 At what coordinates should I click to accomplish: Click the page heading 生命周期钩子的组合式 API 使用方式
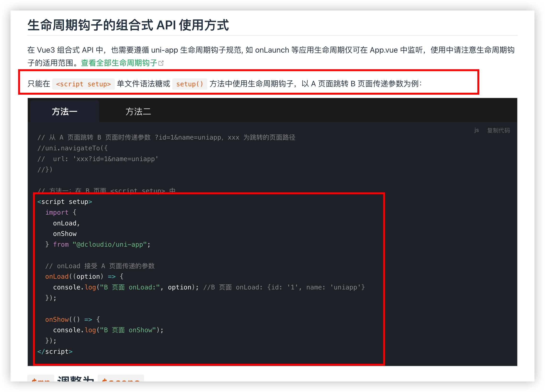pos(128,25)
